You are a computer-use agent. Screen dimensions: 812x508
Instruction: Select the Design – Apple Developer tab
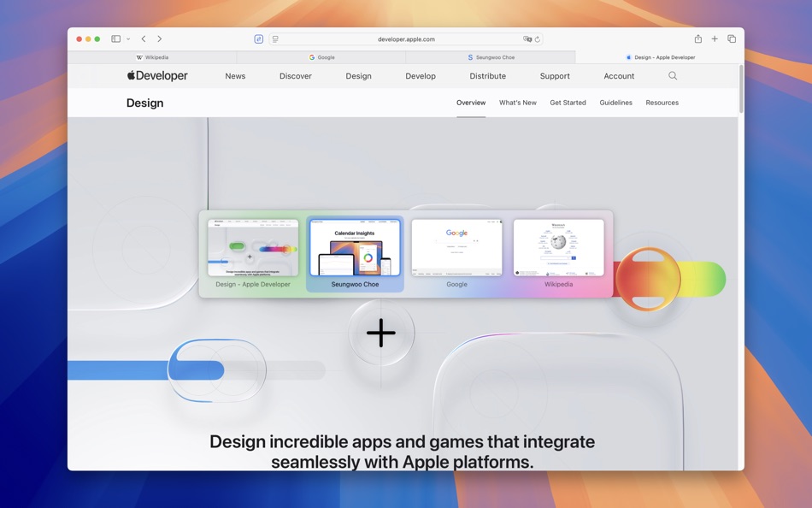(660, 57)
